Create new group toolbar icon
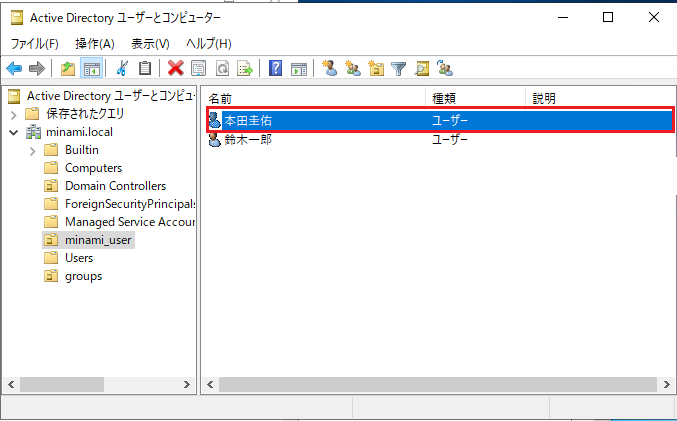 click(x=353, y=68)
